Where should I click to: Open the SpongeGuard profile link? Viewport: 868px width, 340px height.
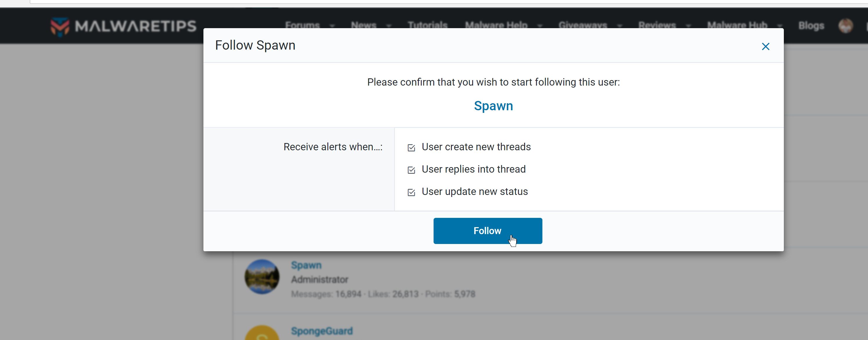coord(322,331)
